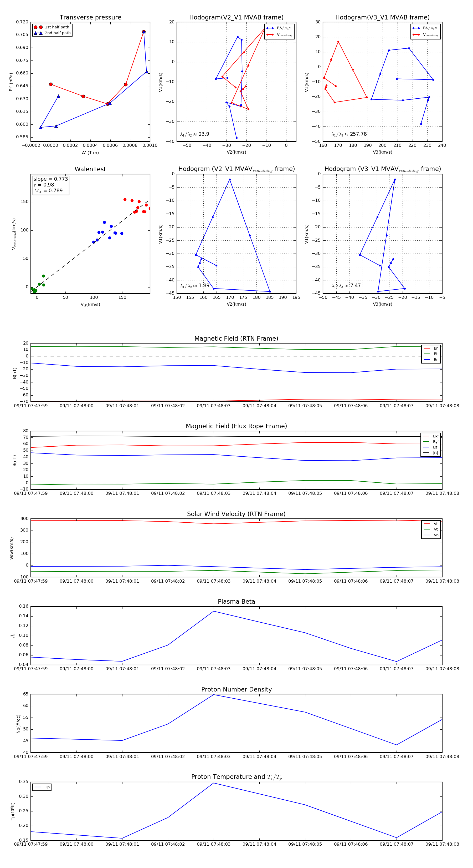Click the λ1/λ3 ≈ 7.47 annotation
This screenshot has width=473, height=868.
[346, 286]
